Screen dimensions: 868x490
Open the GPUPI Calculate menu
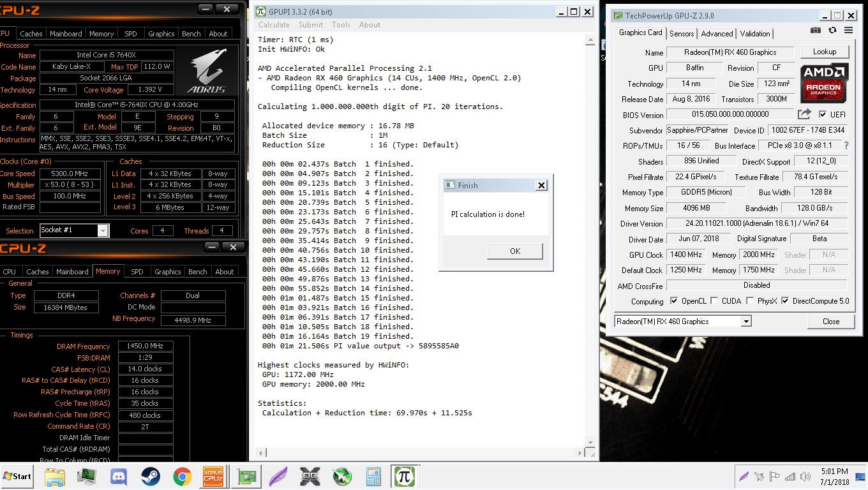[274, 25]
